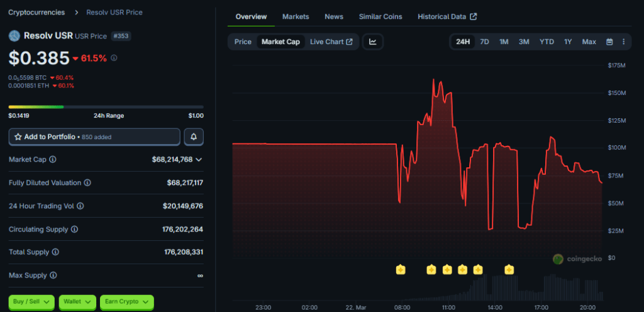
Task: Select the 7D time range
Action: (x=484, y=42)
